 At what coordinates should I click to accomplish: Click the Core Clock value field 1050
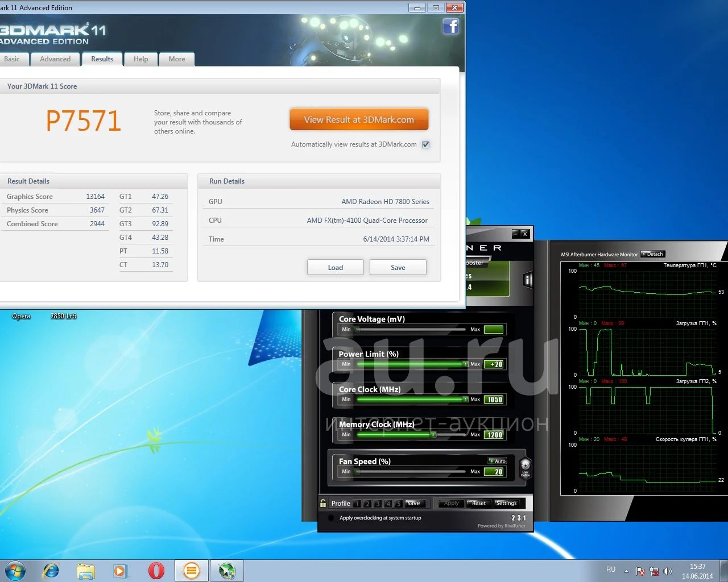click(494, 400)
